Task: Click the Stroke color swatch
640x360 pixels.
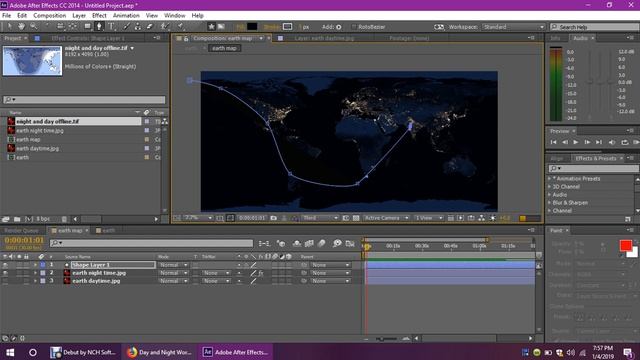Action: click(x=287, y=27)
